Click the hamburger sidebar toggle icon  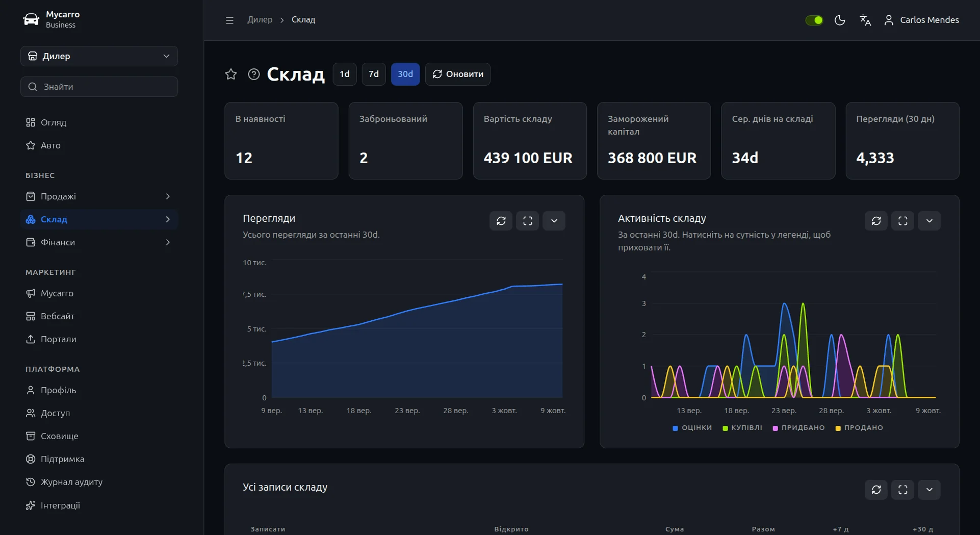[x=229, y=20]
